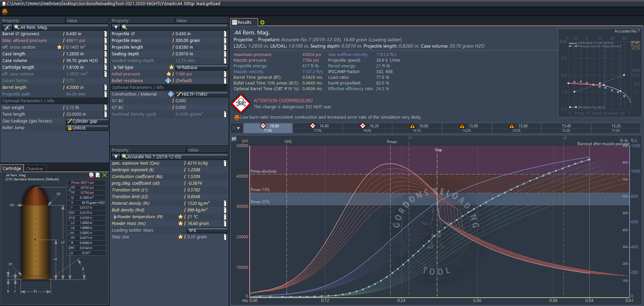Select the 16.20 ladder step
This screenshot has width=644, height=306.
click(367, 128)
